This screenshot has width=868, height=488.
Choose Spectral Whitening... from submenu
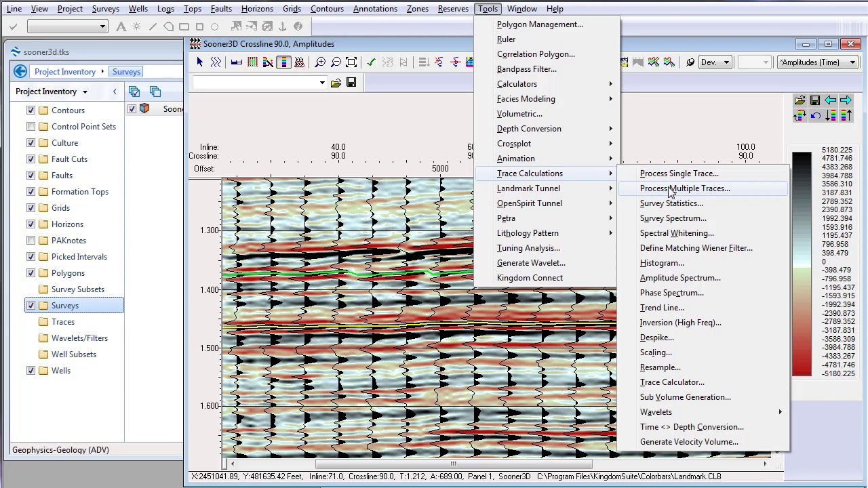click(703, 233)
